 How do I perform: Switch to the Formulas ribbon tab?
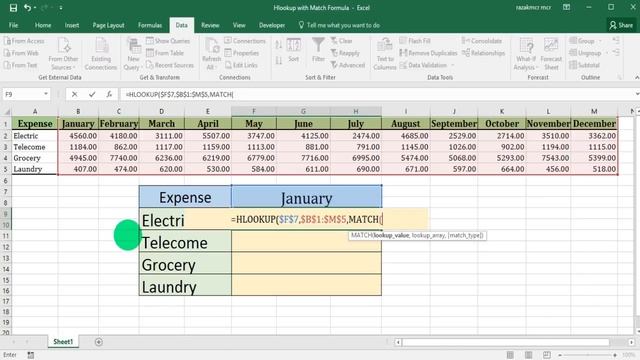coord(150,25)
